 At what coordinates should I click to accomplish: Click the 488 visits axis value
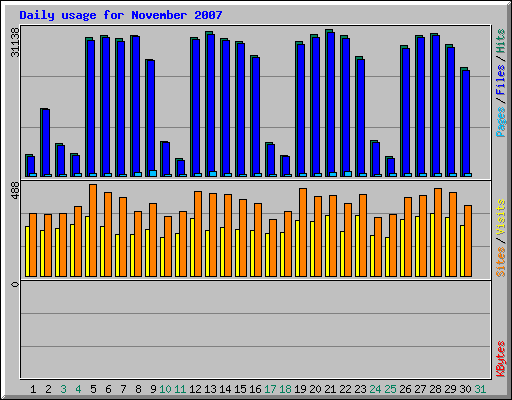pos(15,191)
